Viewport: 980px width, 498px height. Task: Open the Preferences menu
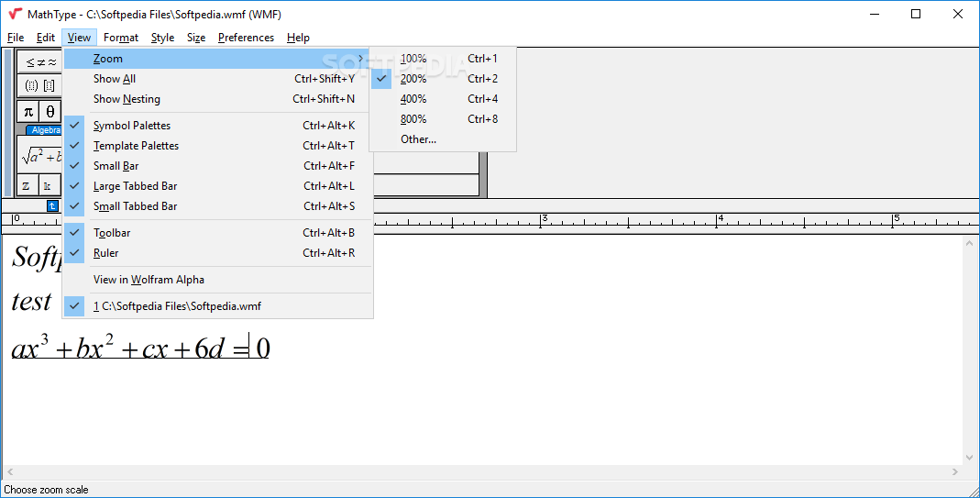click(x=247, y=38)
